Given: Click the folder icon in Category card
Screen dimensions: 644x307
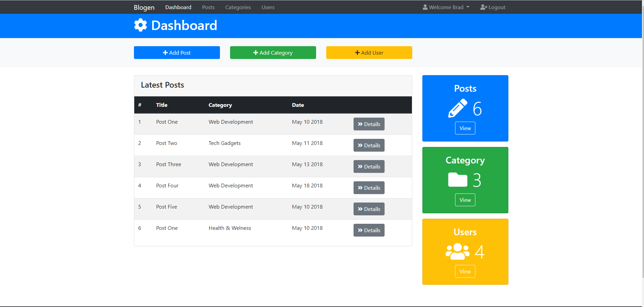Looking at the screenshot, I should [x=457, y=180].
